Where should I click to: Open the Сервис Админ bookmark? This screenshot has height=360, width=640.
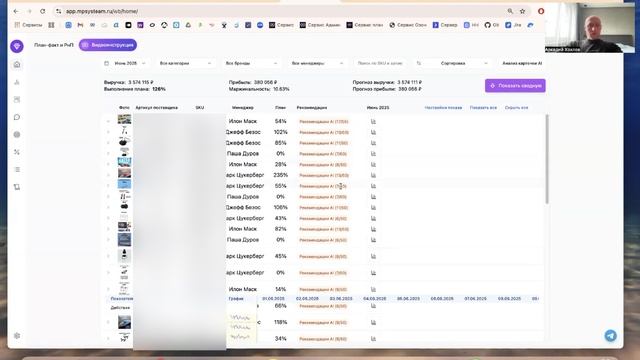click(x=320, y=25)
